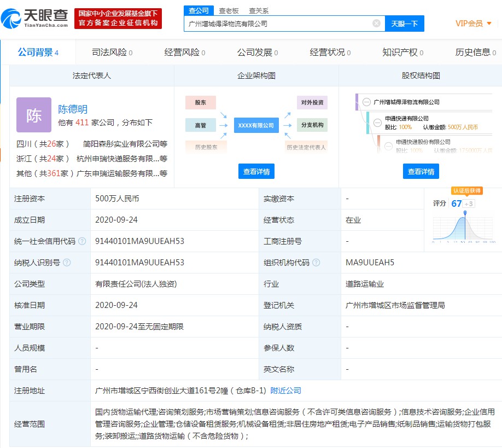Click the XXXX有限公司 center box
Image resolution: width=502 pixels, height=448 pixels.
(256, 125)
